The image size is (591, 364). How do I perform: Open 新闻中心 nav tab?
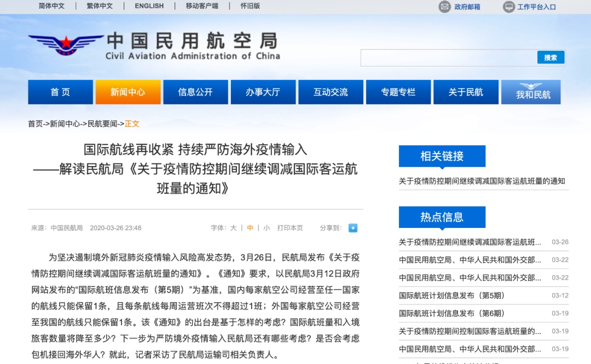coord(128,92)
